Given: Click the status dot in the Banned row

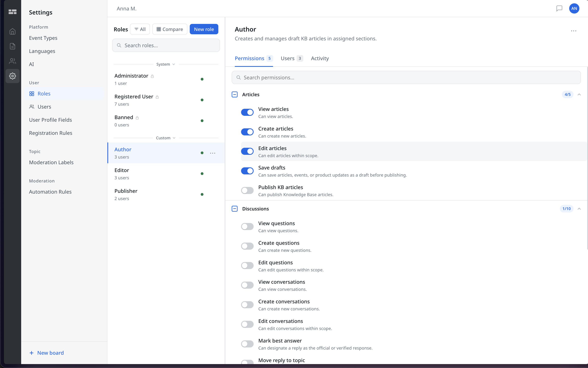Looking at the screenshot, I should click(x=202, y=121).
